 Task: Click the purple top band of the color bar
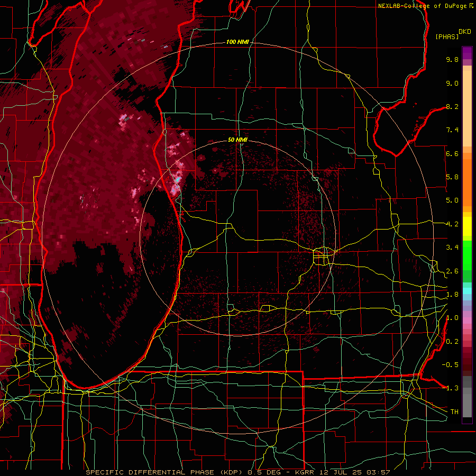(x=467, y=53)
